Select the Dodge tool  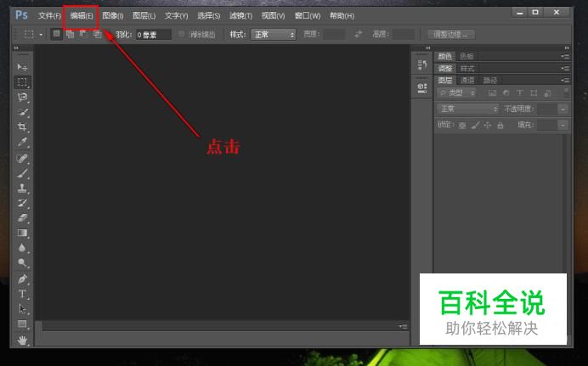coord(22,262)
